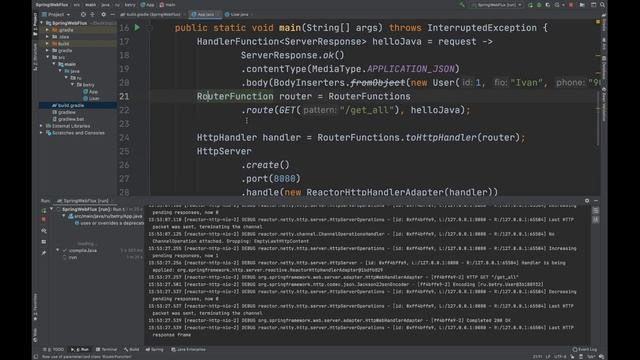Click the Project Structure folder icon in toolbar
The image size is (640, 360).
582,5
